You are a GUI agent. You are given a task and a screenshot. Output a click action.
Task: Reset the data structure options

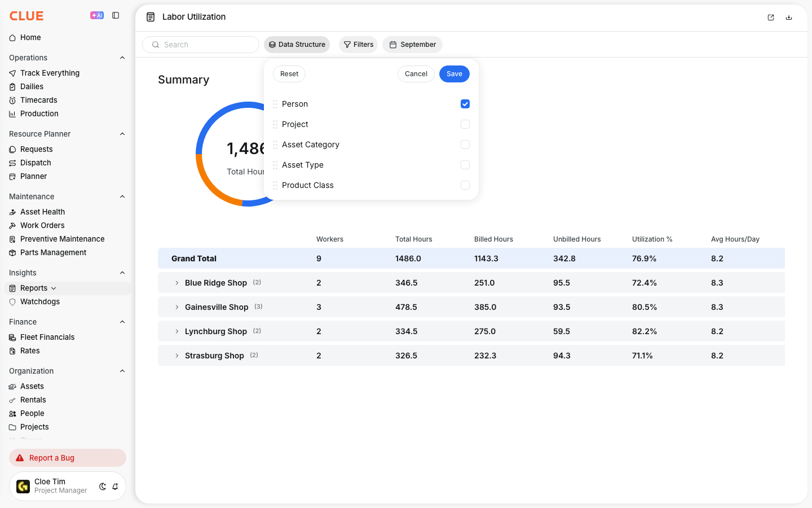(x=289, y=74)
